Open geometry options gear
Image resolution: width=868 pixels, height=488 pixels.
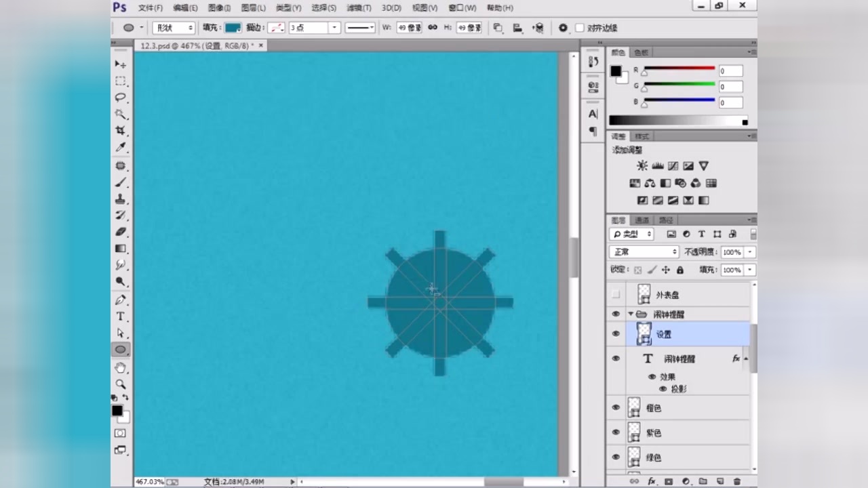pyautogui.click(x=563, y=28)
